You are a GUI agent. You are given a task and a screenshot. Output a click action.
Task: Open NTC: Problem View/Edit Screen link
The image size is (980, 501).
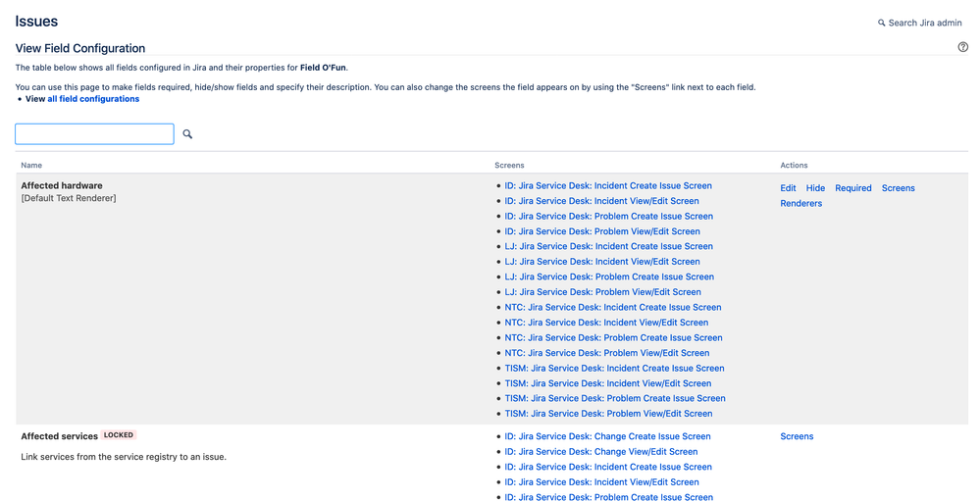tap(607, 353)
